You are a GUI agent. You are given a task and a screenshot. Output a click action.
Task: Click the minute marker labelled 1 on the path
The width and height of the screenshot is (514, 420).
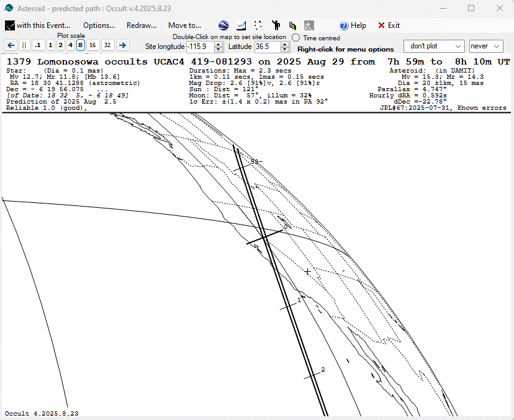click(x=299, y=300)
